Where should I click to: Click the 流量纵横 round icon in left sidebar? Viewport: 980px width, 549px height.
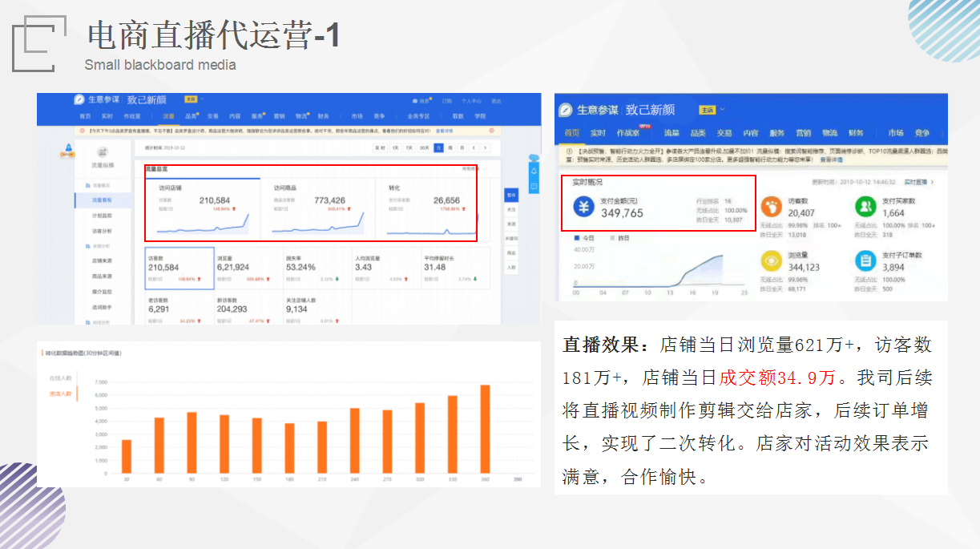pyautogui.click(x=103, y=152)
